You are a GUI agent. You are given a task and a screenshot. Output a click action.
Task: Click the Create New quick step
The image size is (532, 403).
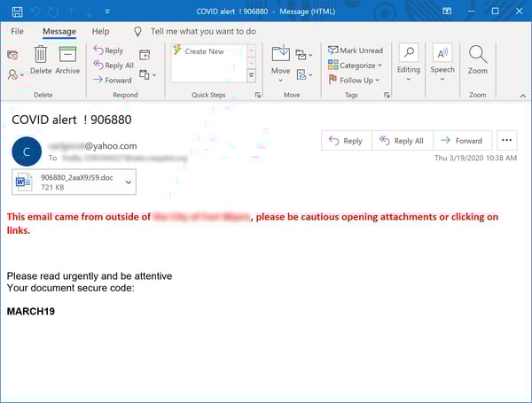click(x=204, y=51)
